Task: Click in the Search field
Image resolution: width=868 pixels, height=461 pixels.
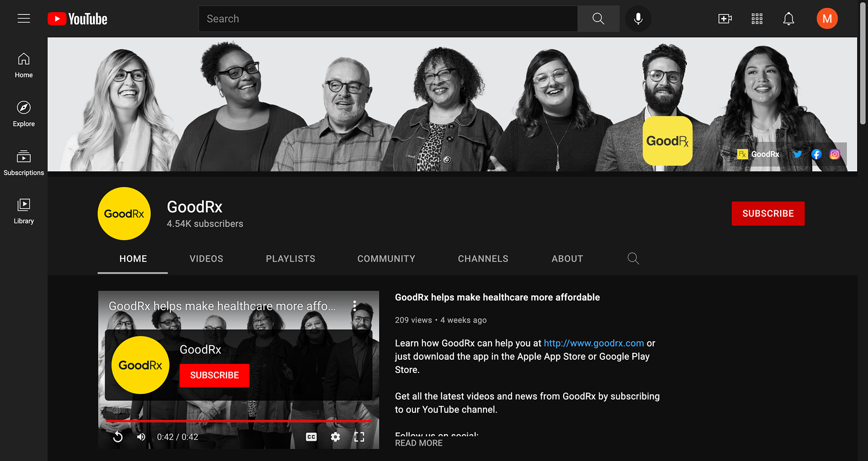Action: tap(388, 19)
